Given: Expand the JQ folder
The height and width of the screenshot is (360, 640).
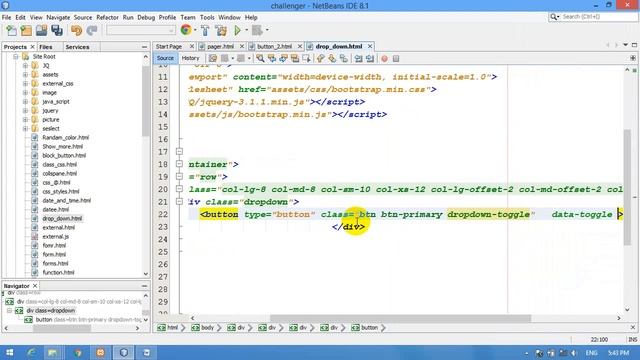Looking at the screenshot, I should pyautogui.click(x=25, y=66).
